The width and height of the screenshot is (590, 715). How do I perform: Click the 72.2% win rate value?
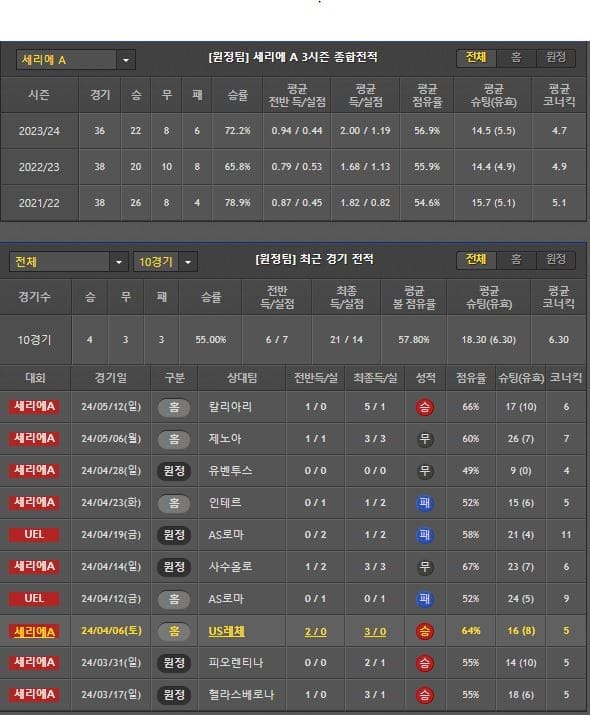[x=238, y=131]
